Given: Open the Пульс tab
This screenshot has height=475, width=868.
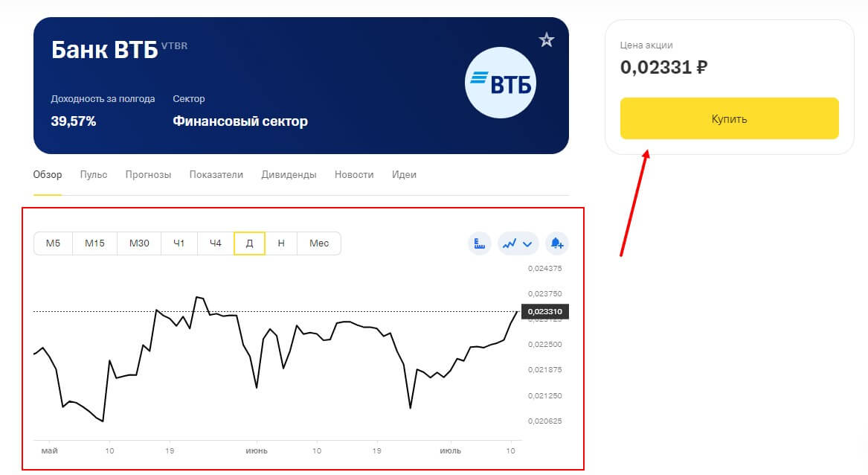Looking at the screenshot, I should [x=94, y=175].
